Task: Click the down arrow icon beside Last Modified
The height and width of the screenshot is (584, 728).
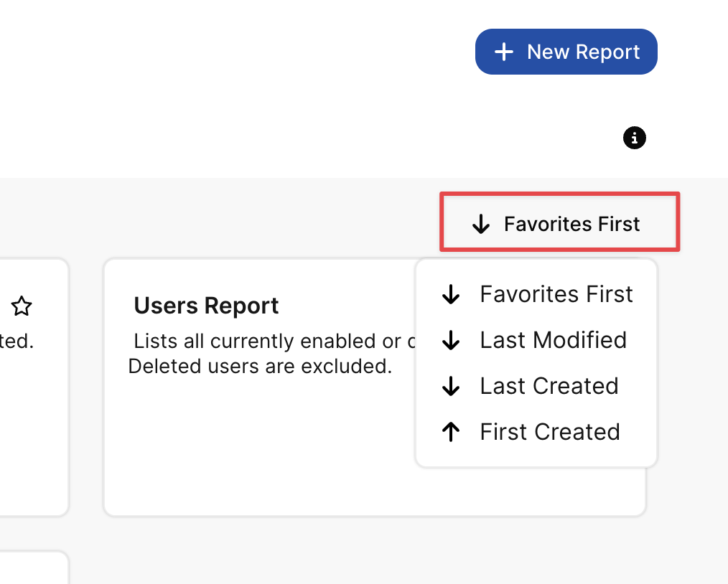Action: tap(451, 340)
